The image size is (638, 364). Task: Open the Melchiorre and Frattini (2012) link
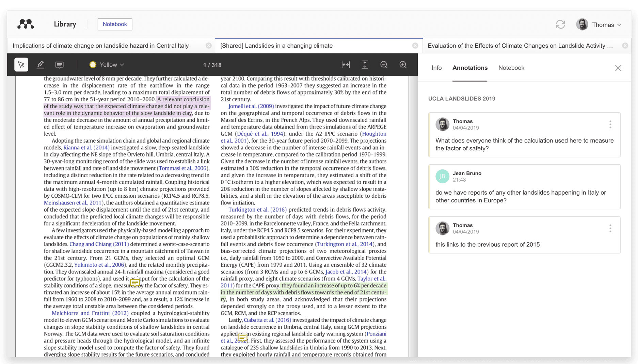coord(90,313)
